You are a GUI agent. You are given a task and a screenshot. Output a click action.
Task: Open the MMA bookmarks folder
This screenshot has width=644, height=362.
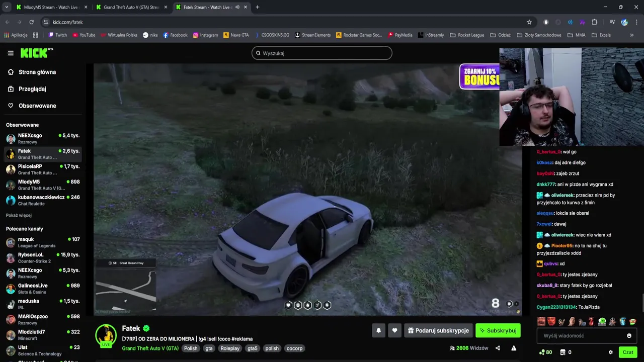(x=577, y=35)
